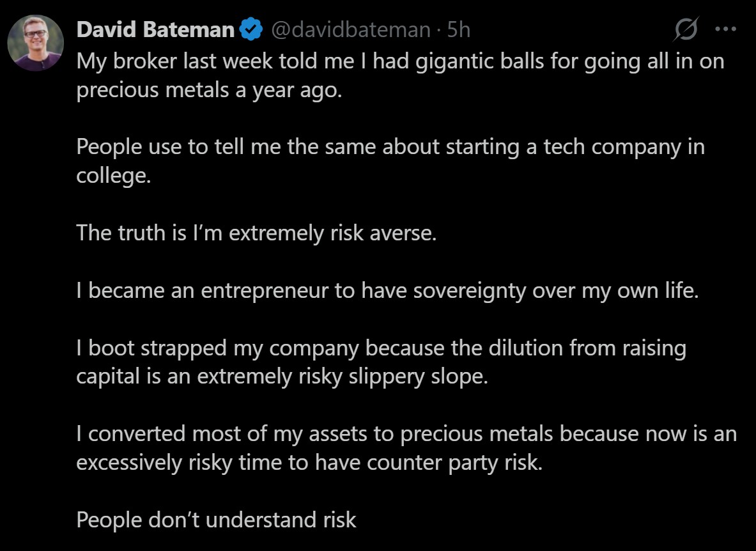Click the line mentioning 'counter party risk.'
The image size is (756, 551).
pyautogui.click(x=309, y=463)
